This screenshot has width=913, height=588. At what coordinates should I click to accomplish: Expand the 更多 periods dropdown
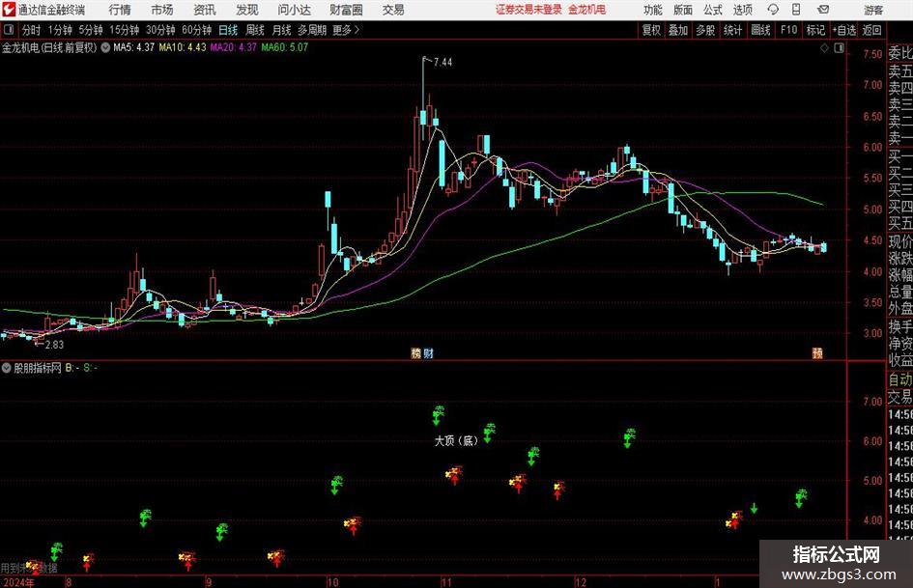click(x=346, y=30)
